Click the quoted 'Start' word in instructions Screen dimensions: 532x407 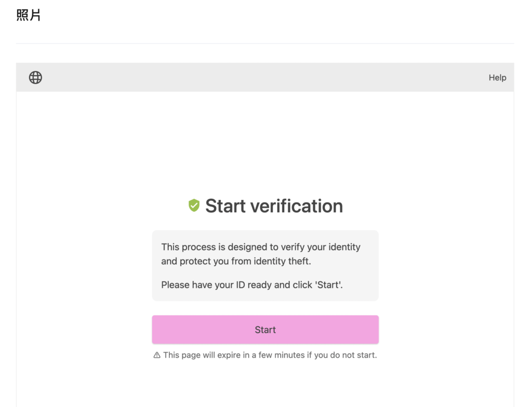pyautogui.click(x=329, y=284)
